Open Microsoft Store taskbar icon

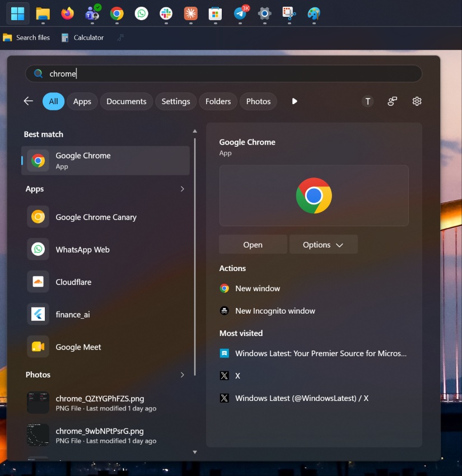pyautogui.click(x=215, y=13)
